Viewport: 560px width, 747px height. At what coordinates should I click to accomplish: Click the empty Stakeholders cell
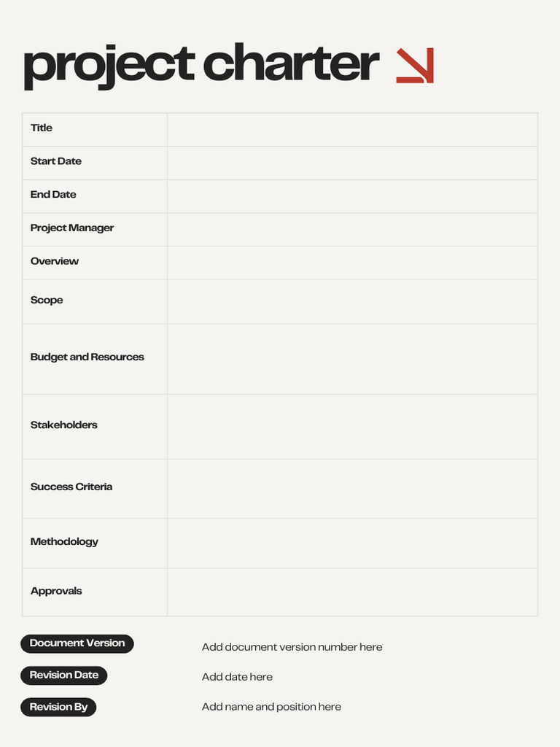[x=352, y=427]
